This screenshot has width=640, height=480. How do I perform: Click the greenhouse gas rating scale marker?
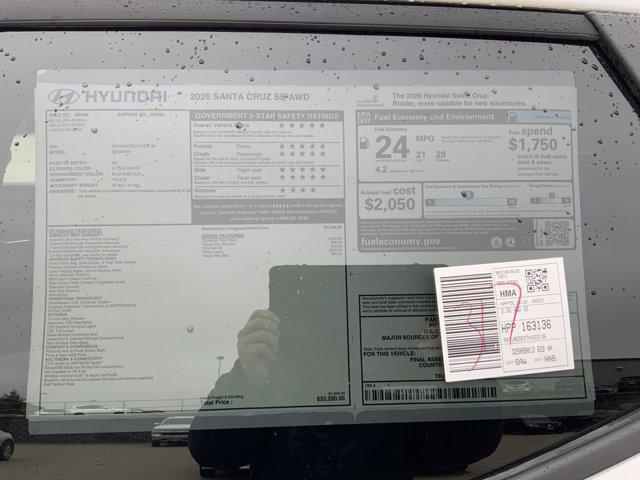tap(469, 195)
